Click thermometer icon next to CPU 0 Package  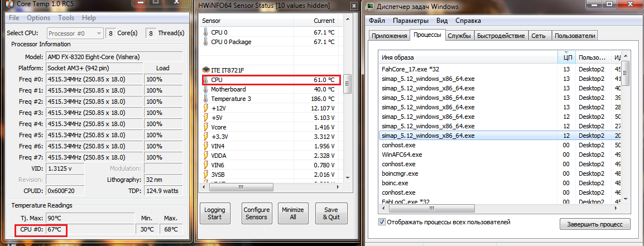tap(206, 42)
